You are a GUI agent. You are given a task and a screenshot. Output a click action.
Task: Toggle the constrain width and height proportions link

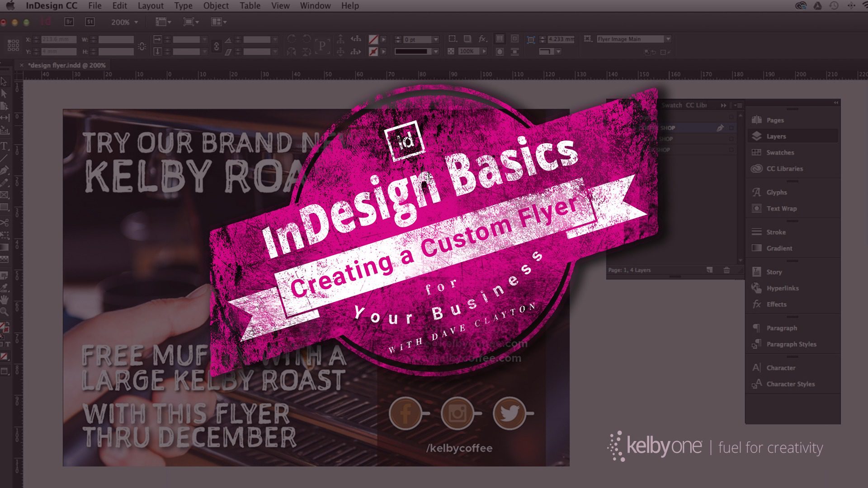(x=142, y=46)
